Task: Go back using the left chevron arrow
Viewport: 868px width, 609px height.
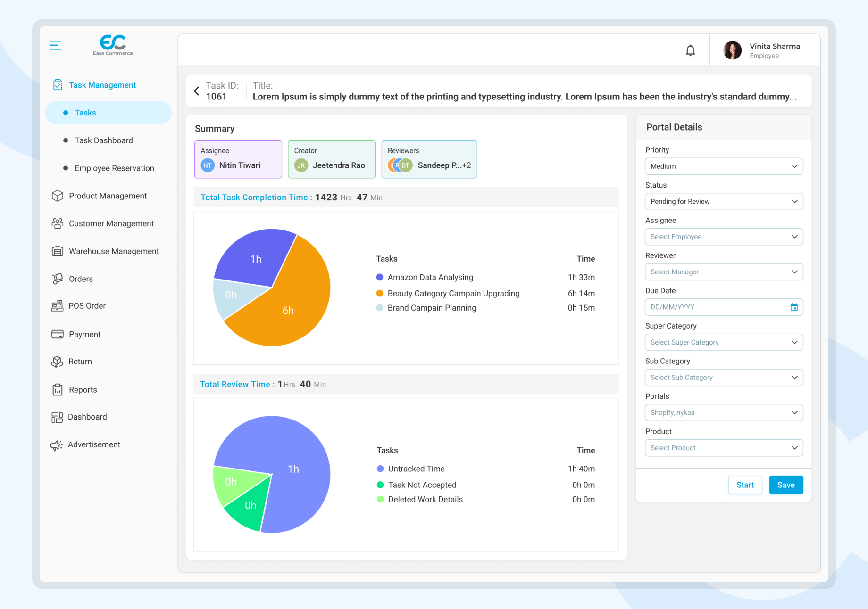Action: click(x=197, y=91)
